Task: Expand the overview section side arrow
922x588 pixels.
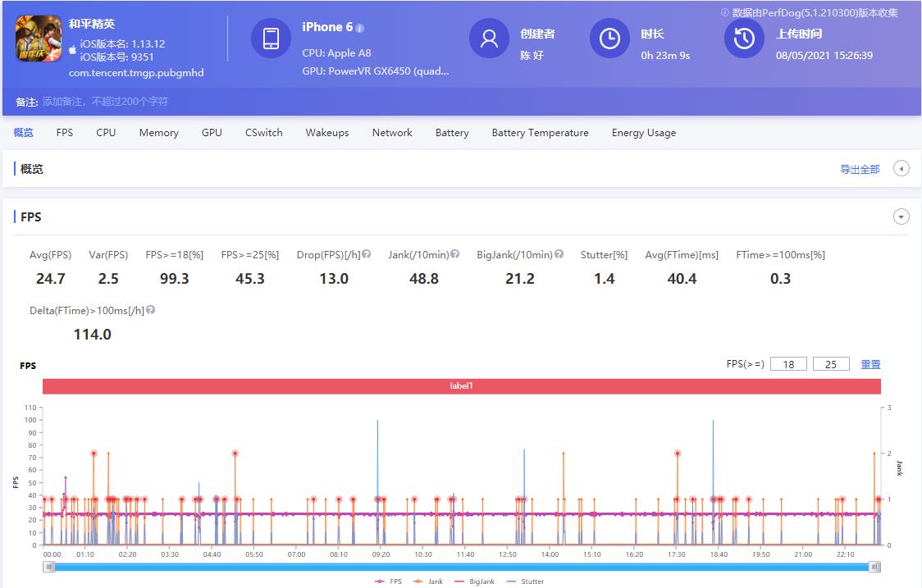Action: [901, 169]
